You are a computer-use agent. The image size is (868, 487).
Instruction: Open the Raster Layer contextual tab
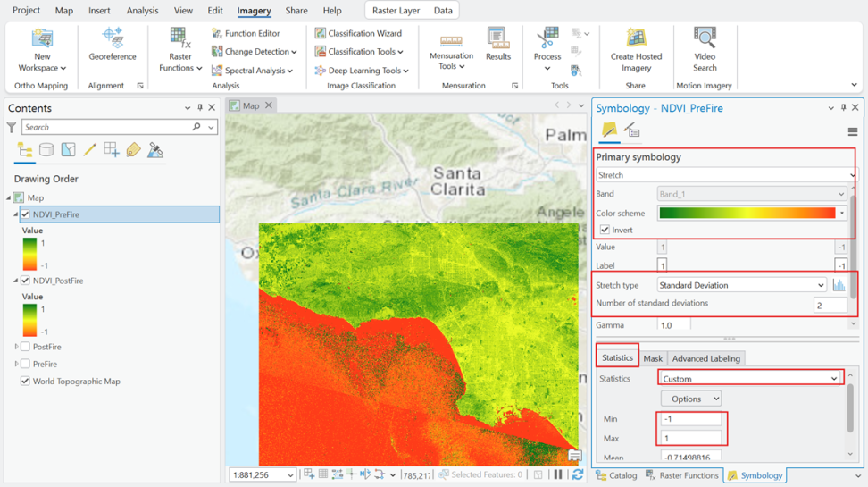pos(396,11)
